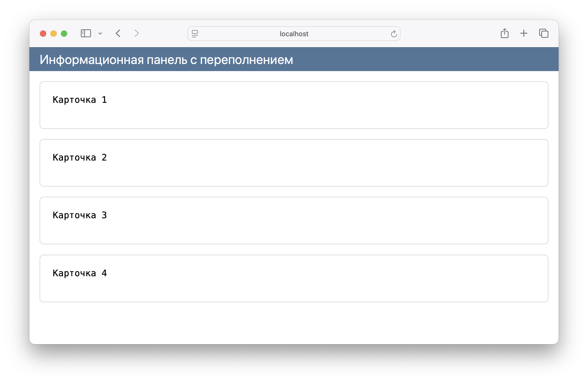Open a new tab with plus icon
Image resolution: width=588 pixels, height=383 pixels.
point(524,33)
